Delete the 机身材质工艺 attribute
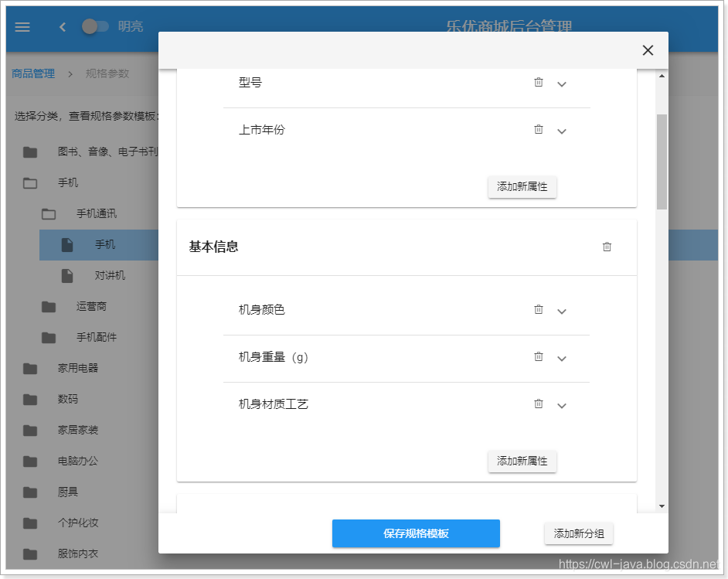This screenshot has height=579, width=728. [539, 404]
